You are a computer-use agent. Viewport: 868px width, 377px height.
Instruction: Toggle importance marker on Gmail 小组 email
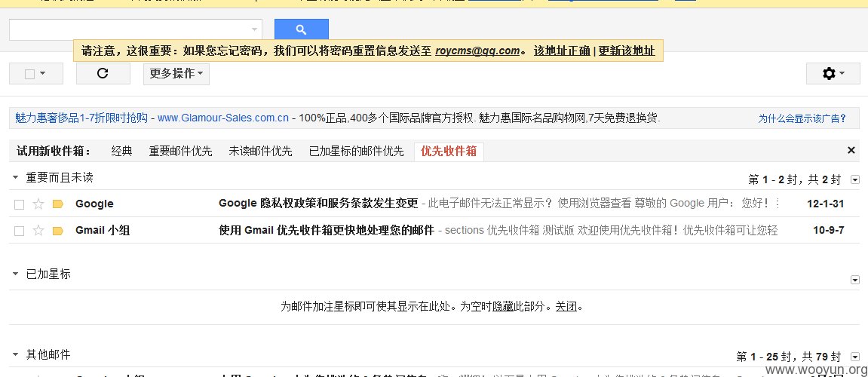(57, 230)
